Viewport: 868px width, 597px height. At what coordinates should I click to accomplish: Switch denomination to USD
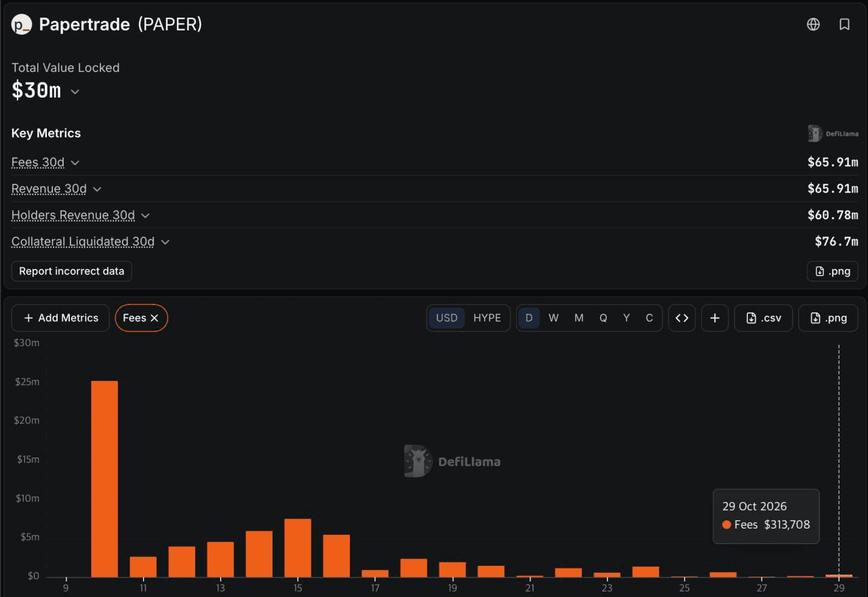pos(447,318)
